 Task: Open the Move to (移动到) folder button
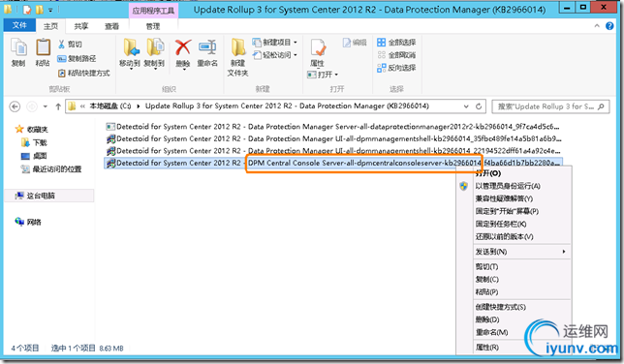tap(130, 53)
